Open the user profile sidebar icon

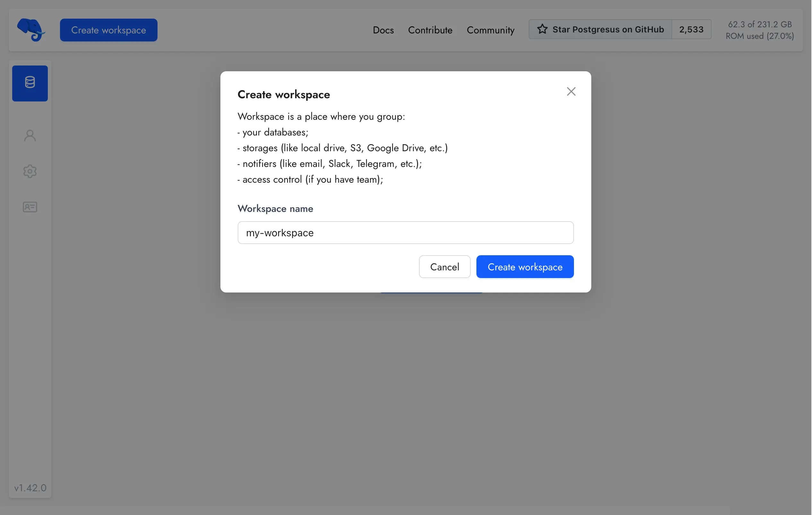coord(30,136)
